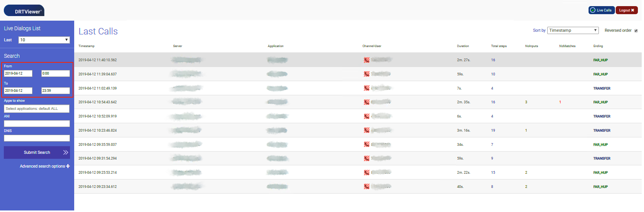Click the double-arrow icon on Submit Search
This screenshot has height=212, width=644.
click(66, 152)
